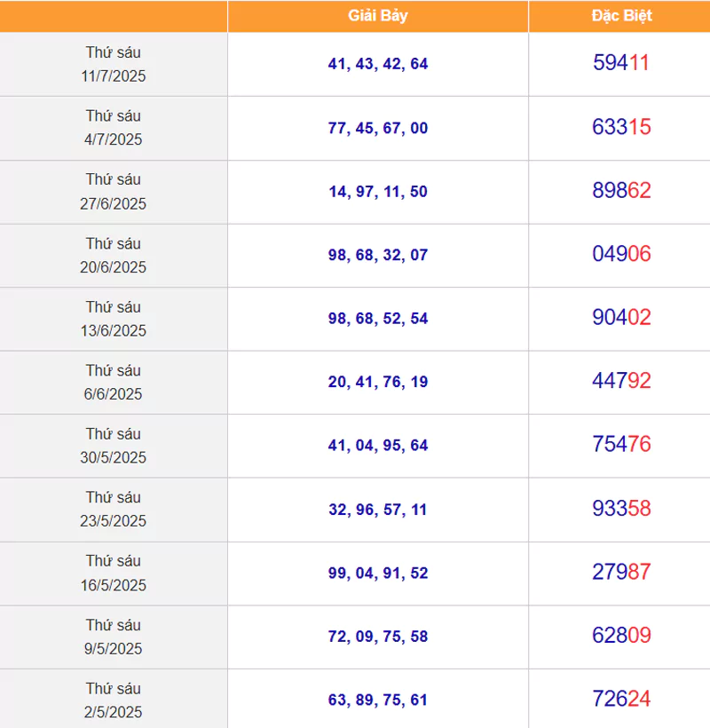
Task: Select the 6/6/2025 date cell
Action: [x=114, y=382]
